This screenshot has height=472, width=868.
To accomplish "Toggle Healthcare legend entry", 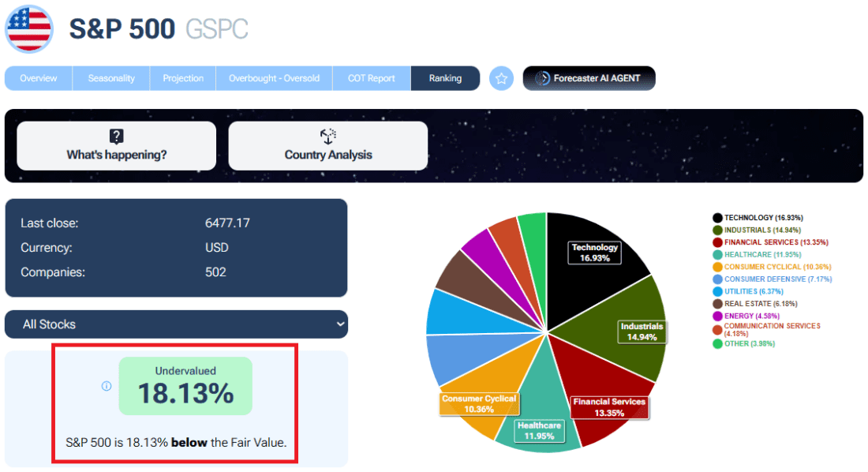I will point(753,255).
